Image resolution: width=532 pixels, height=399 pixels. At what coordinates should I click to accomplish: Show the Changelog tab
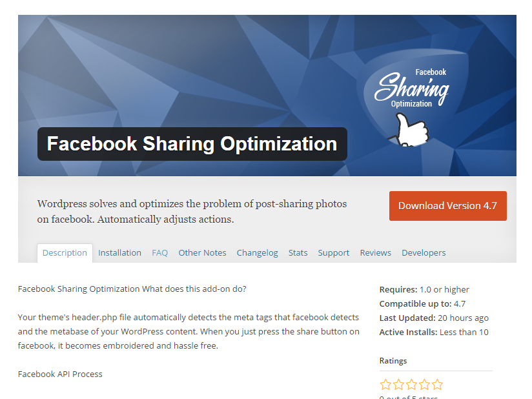(257, 253)
